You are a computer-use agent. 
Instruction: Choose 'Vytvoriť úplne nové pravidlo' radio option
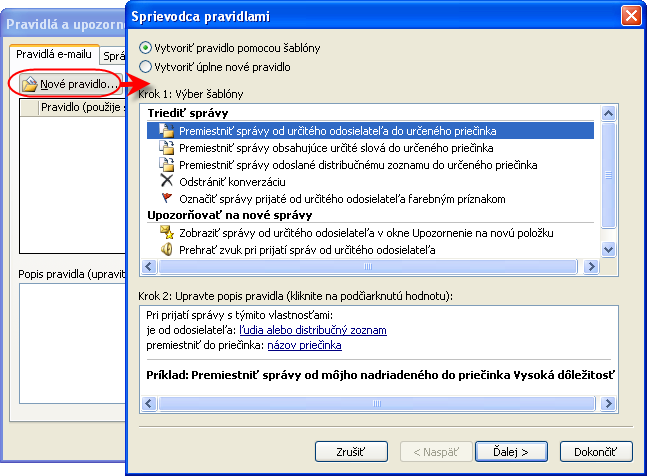(x=147, y=67)
